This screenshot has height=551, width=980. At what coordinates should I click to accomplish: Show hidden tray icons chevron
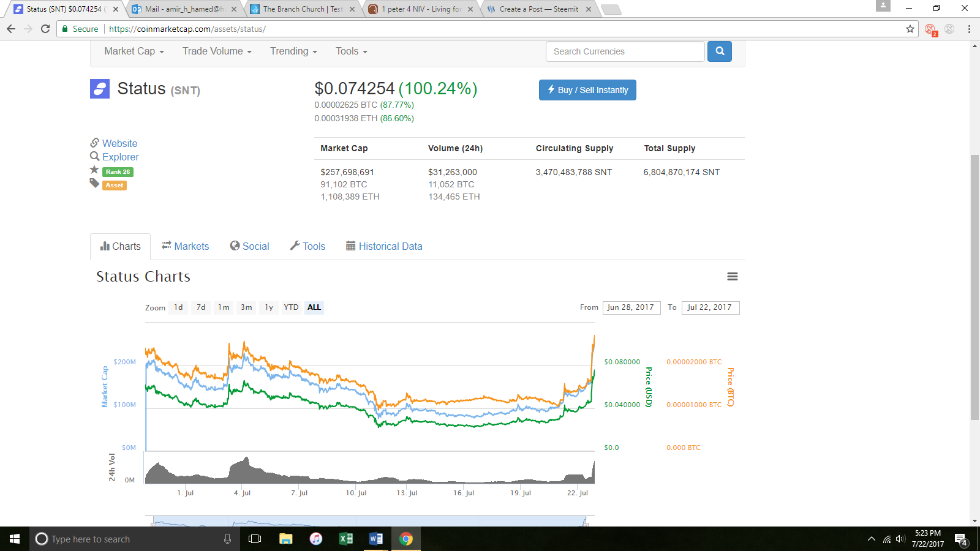[871, 539]
